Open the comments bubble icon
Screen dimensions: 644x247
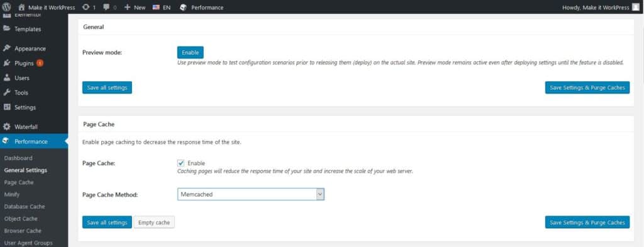coord(107,8)
